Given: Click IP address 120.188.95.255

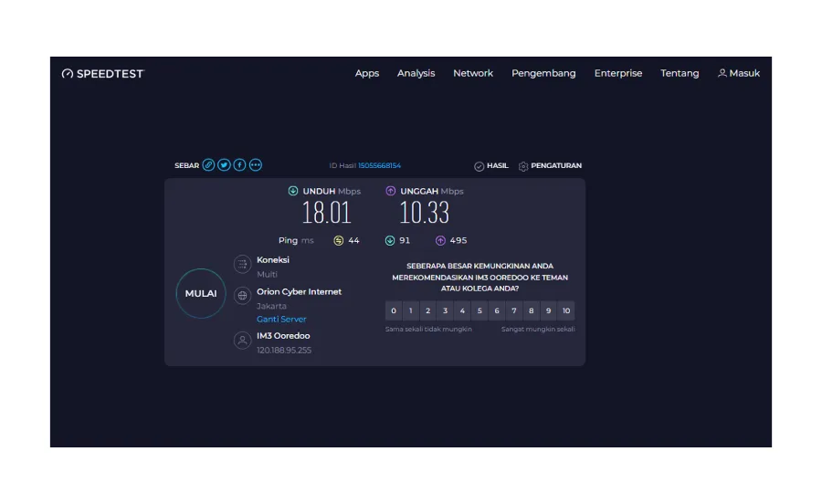Looking at the screenshot, I should click(284, 350).
